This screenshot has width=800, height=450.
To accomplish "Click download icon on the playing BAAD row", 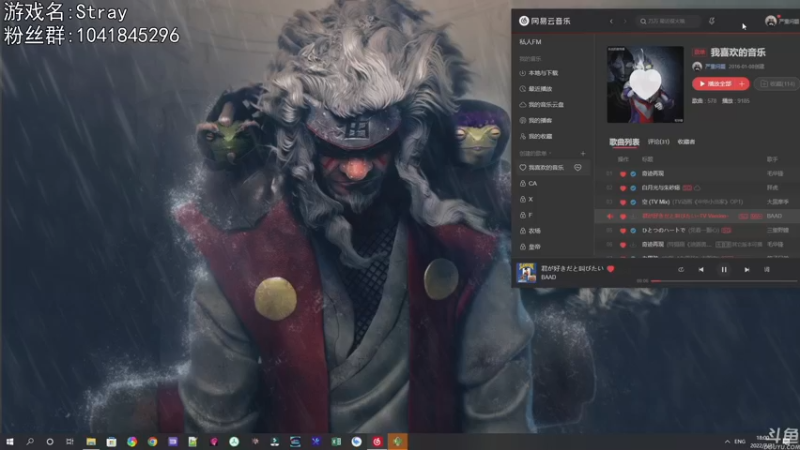I will pos(633,216).
